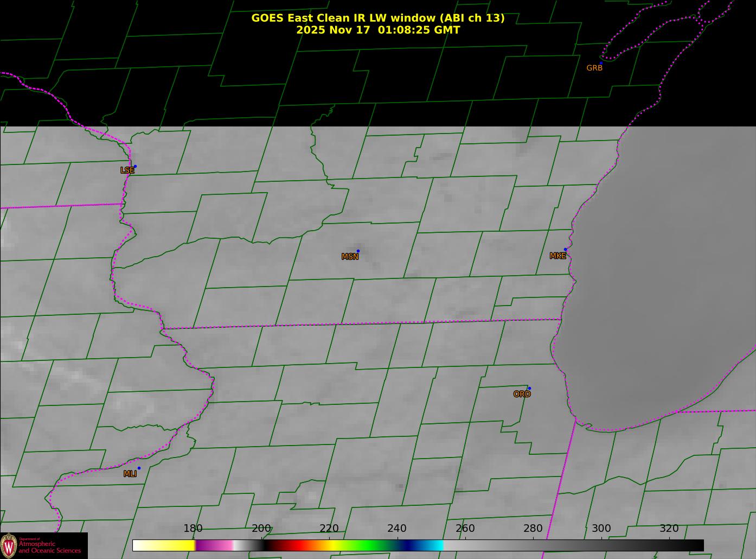Click the MSN station label
756x559 pixels.
pos(350,257)
